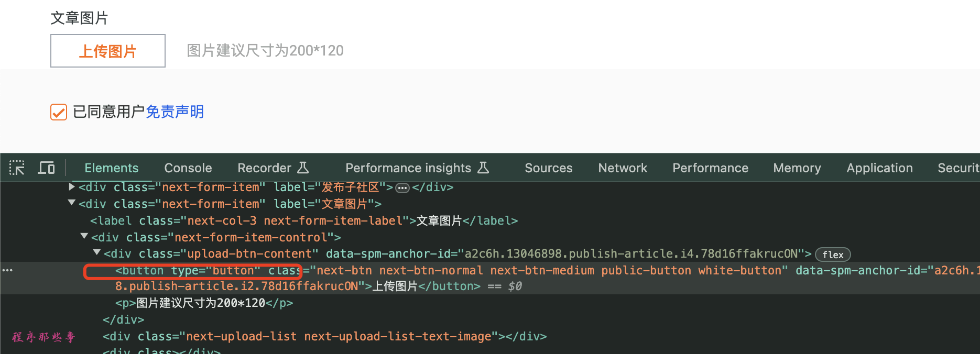The width and height of the screenshot is (980, 354).
Task: Collapse the next-form-item-control div
Action: (x=84, y=237)
